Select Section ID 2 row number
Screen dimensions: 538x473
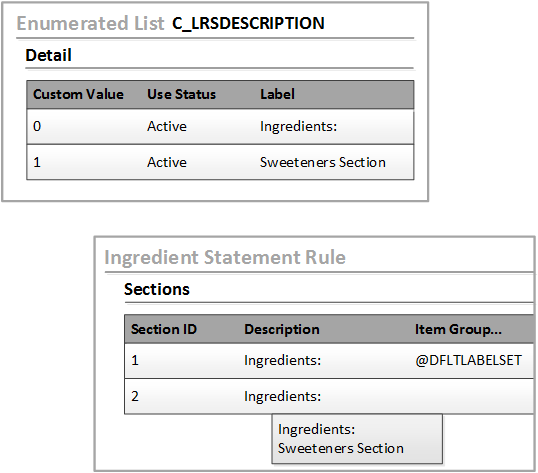(135, 396)
